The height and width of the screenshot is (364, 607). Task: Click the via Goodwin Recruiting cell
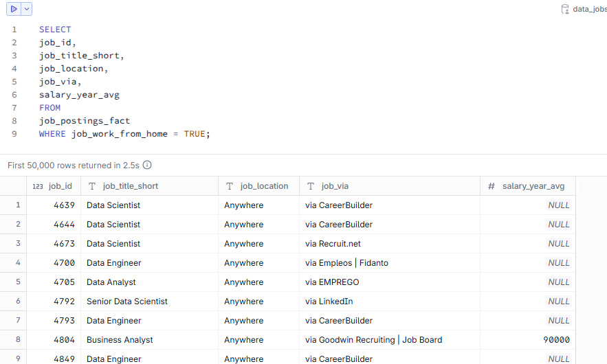[390, 340]
